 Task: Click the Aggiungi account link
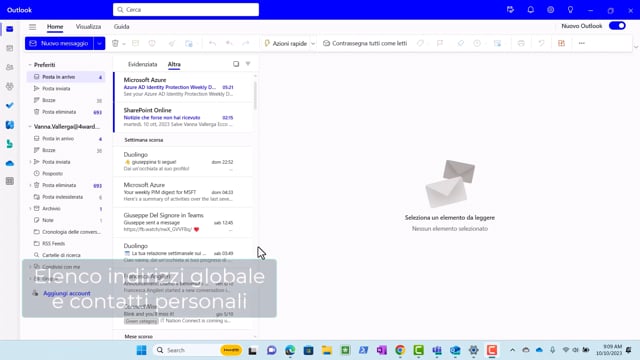[67, 293]
